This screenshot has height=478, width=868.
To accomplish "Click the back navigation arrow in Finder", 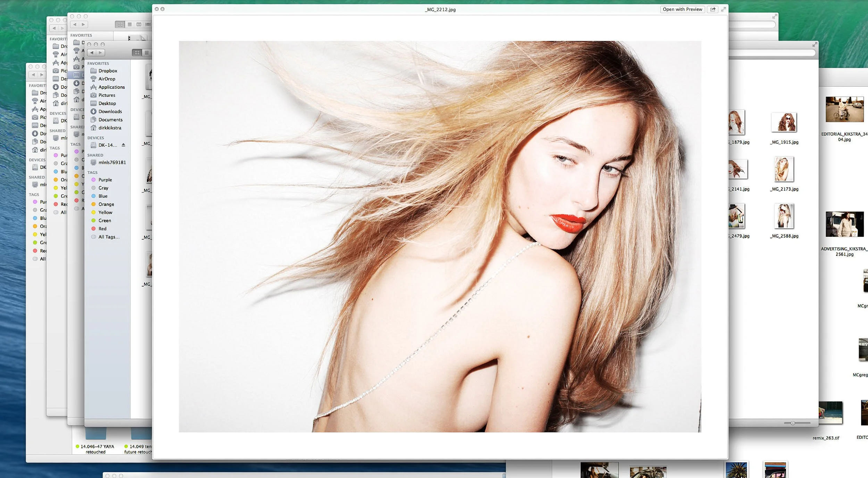I will (92, 53).
